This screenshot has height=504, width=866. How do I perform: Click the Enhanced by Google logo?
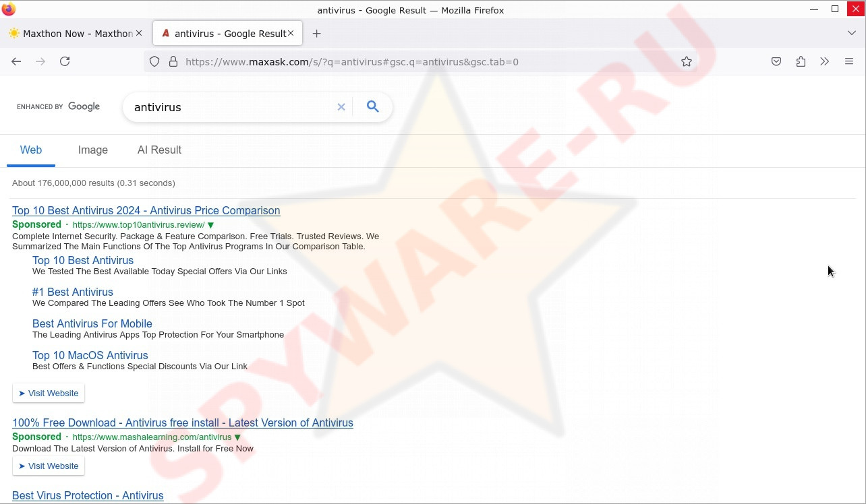click(58, 106)
